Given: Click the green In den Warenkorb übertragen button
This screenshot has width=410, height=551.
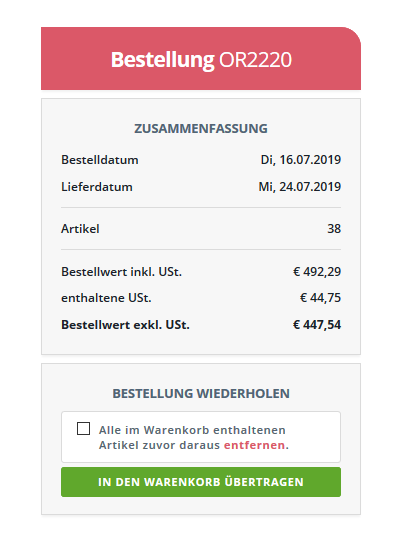Looking at the screenshot, I should coord(201,482).
